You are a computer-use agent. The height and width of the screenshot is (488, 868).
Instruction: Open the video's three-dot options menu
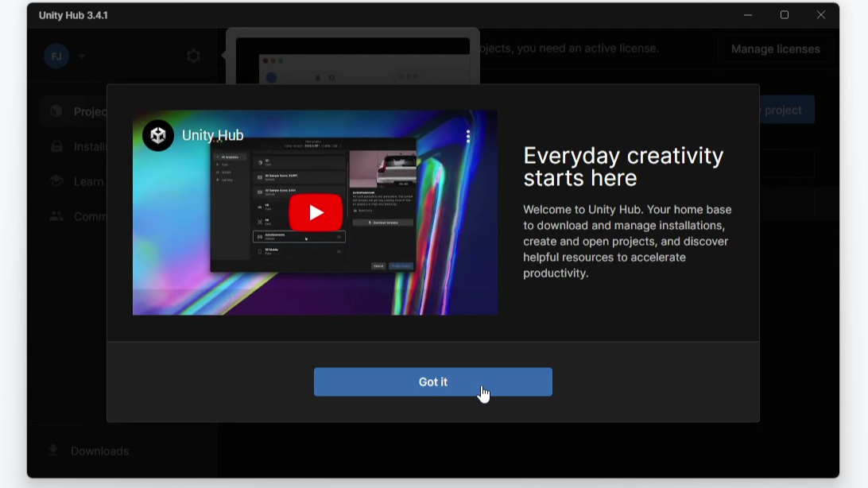tap(467, 136)
